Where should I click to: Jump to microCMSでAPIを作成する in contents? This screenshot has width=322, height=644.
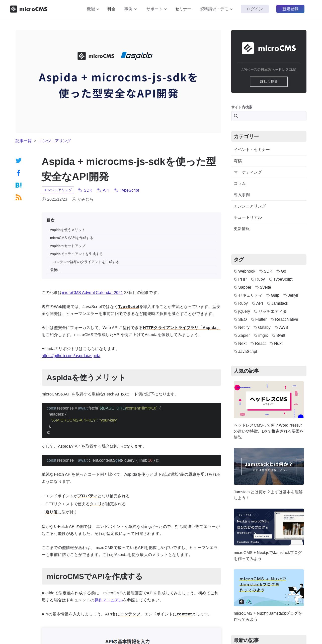tap(72, 238)
